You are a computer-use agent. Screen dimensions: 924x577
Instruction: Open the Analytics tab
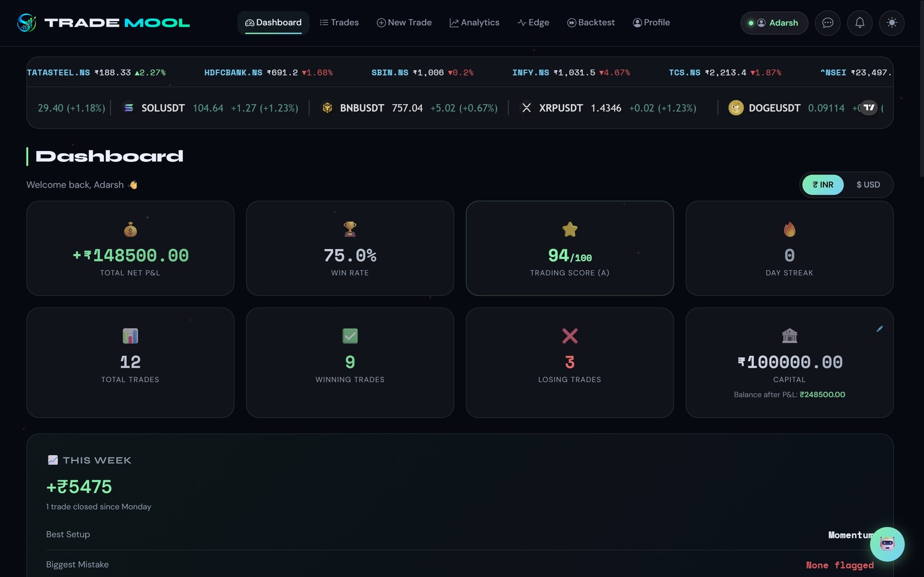pos(475,23)
